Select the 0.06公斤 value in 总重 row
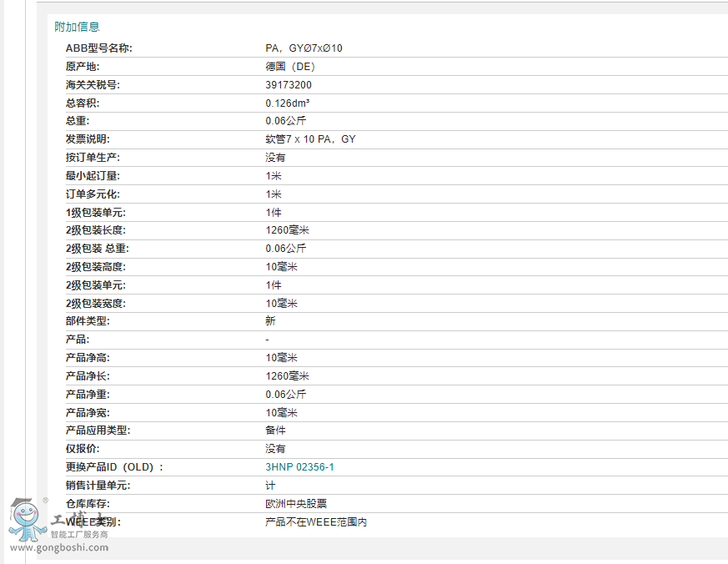 (x=285, y=121)
